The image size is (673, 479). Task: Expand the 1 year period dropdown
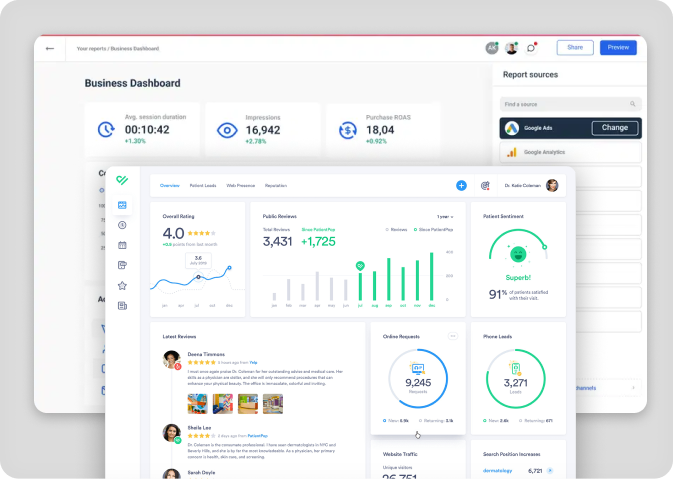coord(445,216)
